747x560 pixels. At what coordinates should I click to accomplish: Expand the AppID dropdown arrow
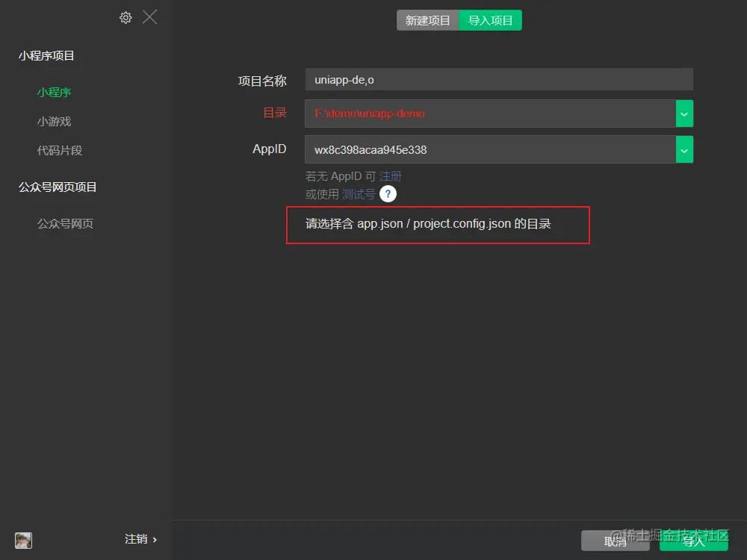[x=684, y=149]
